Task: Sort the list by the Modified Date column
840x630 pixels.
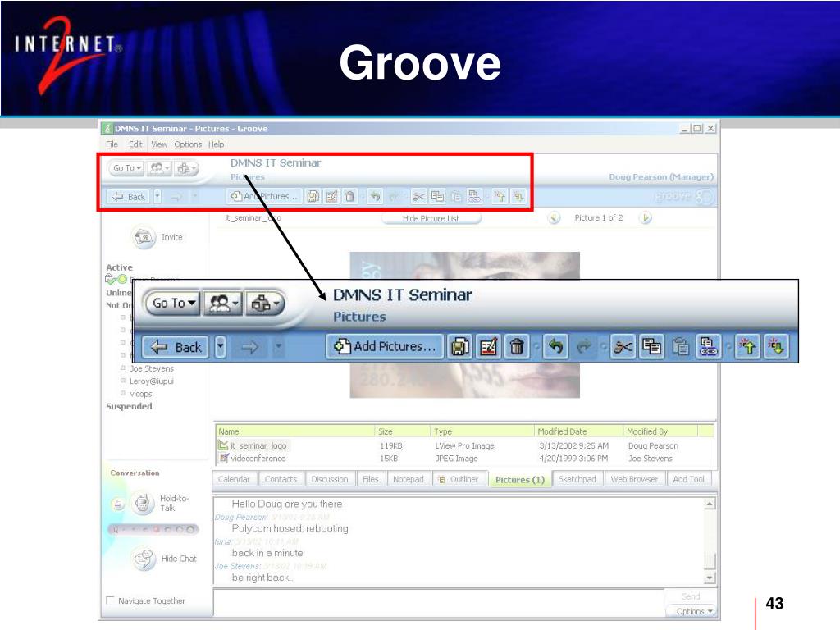Action: [x=578, y=431]
